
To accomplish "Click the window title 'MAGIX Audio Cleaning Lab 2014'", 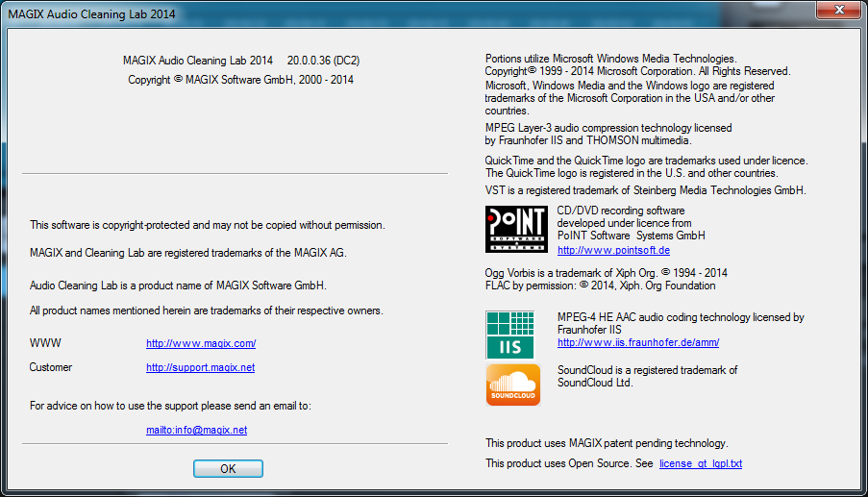I will point(91,14).
